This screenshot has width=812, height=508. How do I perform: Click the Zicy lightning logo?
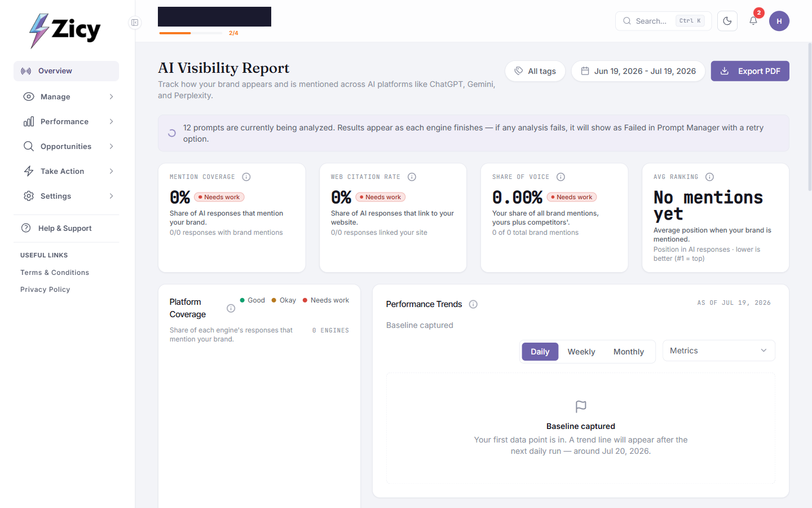pos(64,30)
